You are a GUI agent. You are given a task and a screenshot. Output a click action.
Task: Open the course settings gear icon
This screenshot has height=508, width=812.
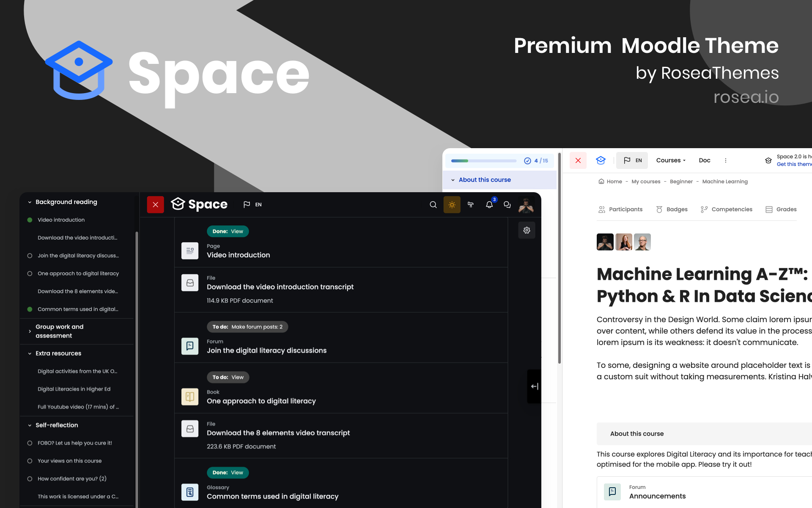point(527,230)
